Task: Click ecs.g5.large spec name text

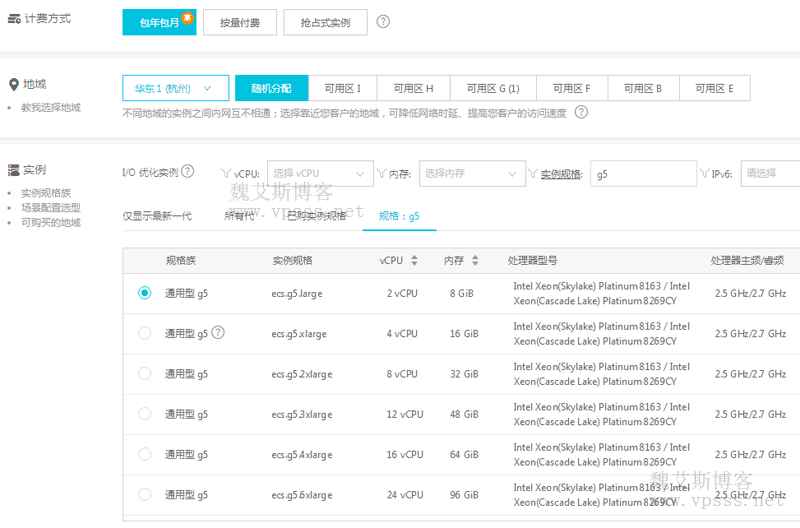Action: pos(297,293)
